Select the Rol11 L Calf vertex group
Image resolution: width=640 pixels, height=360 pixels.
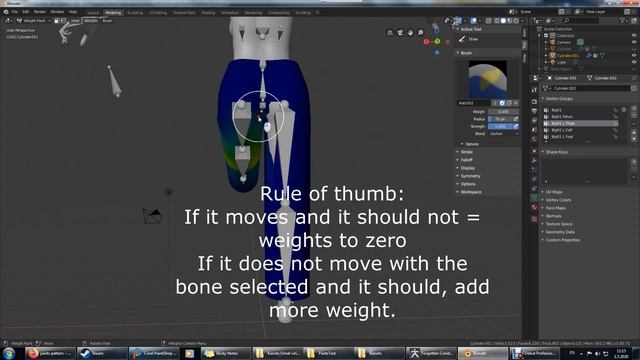coord(580,130)
